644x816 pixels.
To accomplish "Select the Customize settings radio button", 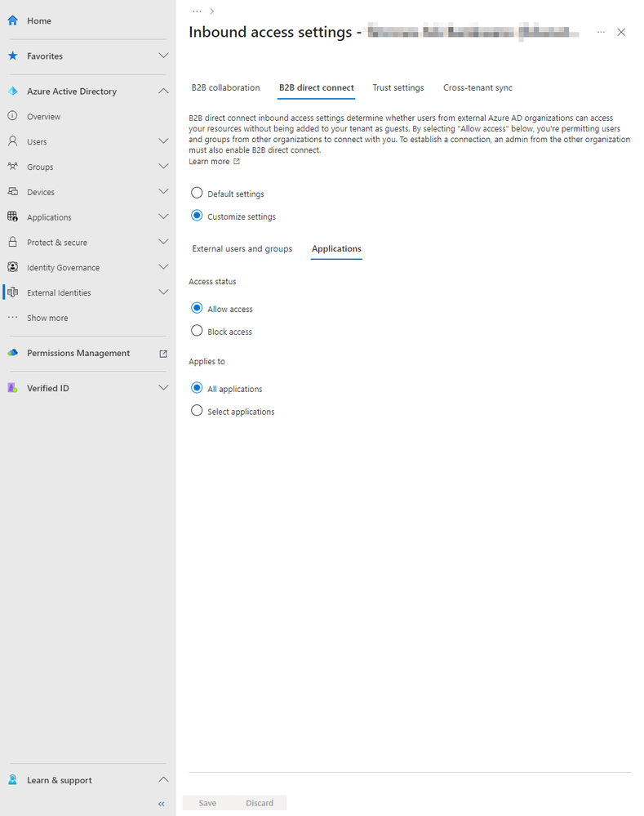I will tap(197, 216).
